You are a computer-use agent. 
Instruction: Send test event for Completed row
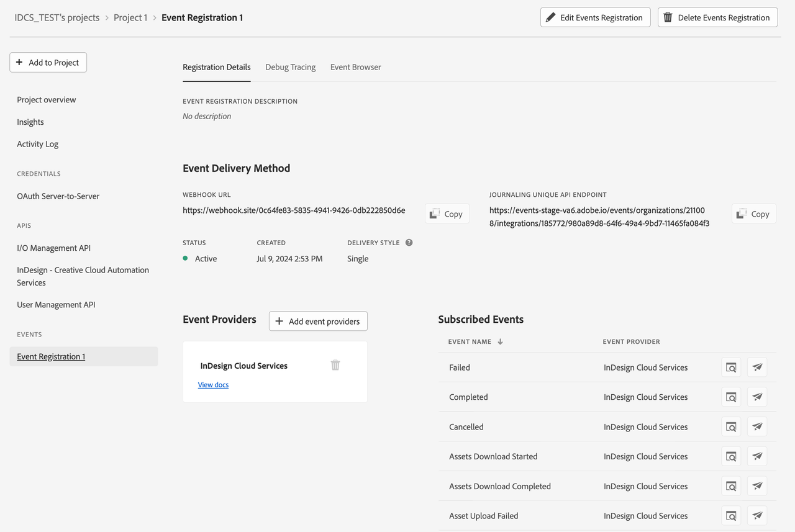[x=757, y=397]
